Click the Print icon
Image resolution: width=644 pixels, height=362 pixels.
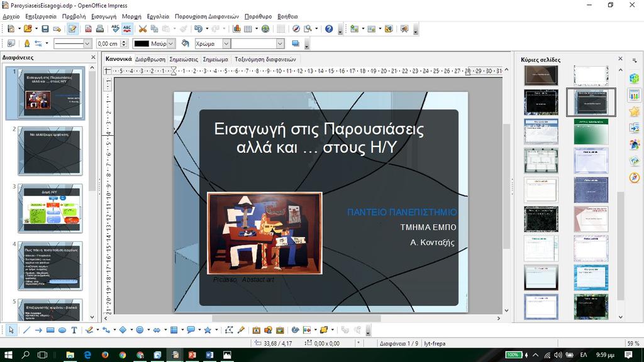[x=100, y=29]
